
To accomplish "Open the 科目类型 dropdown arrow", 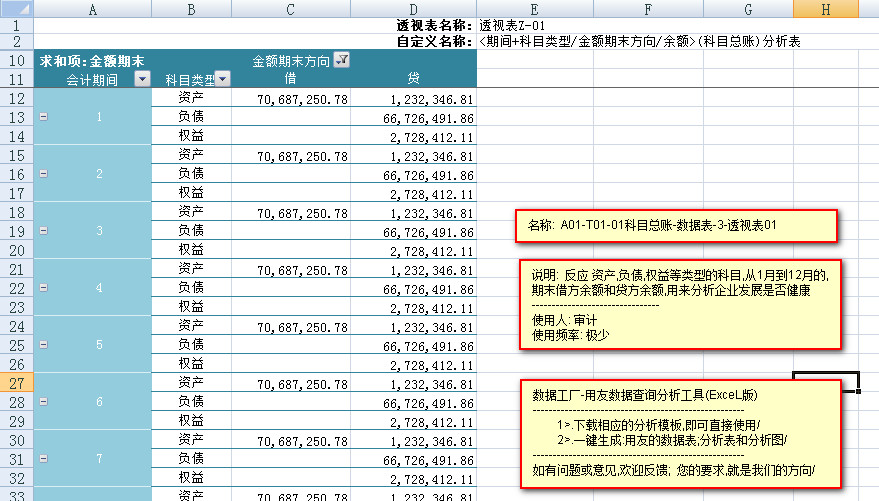I will click(x=223, y=79).
